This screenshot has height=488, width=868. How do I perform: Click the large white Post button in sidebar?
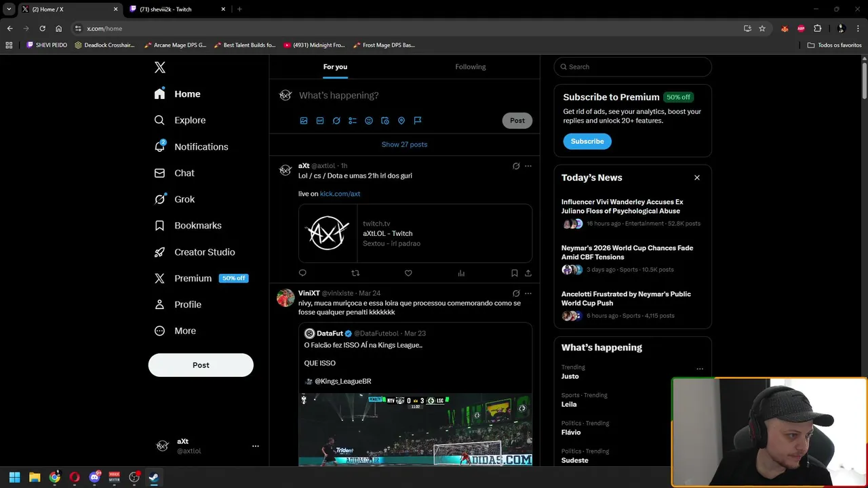point(201,365)
